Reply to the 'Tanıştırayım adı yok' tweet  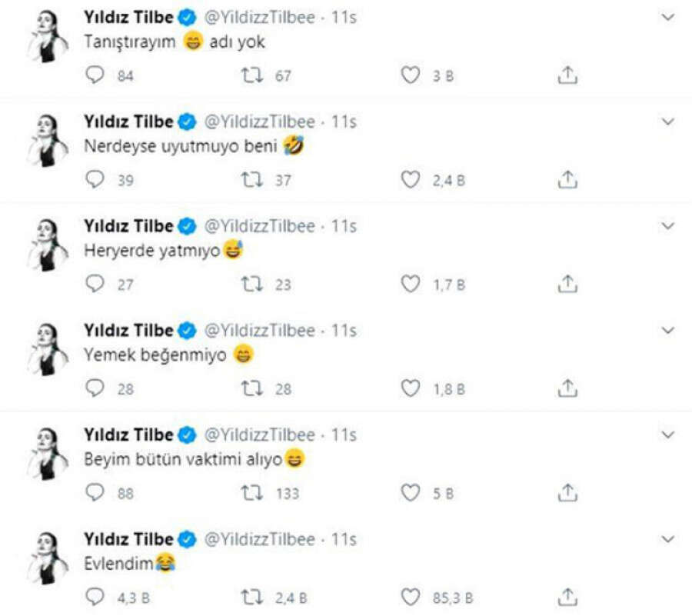95,75
